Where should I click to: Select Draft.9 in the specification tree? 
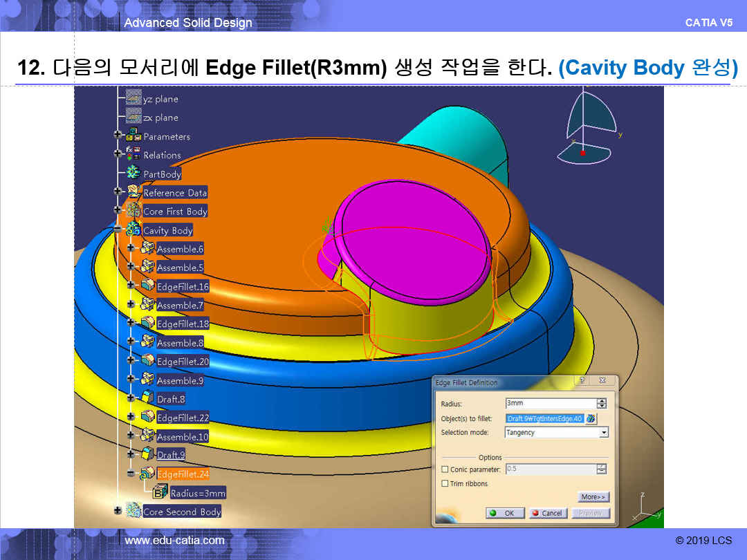(x=171, y=455)
